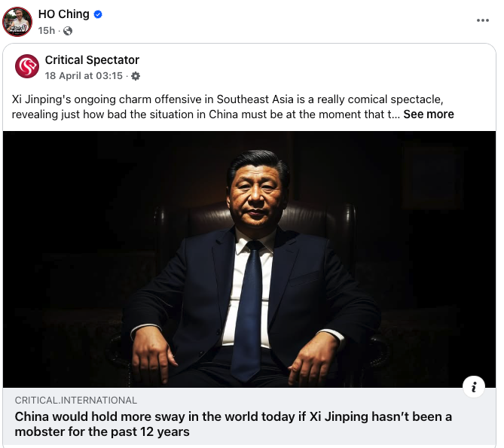Visit the Critical Spectator page name
The width and height of the screenshot is (504, 448).
point(92,60)
